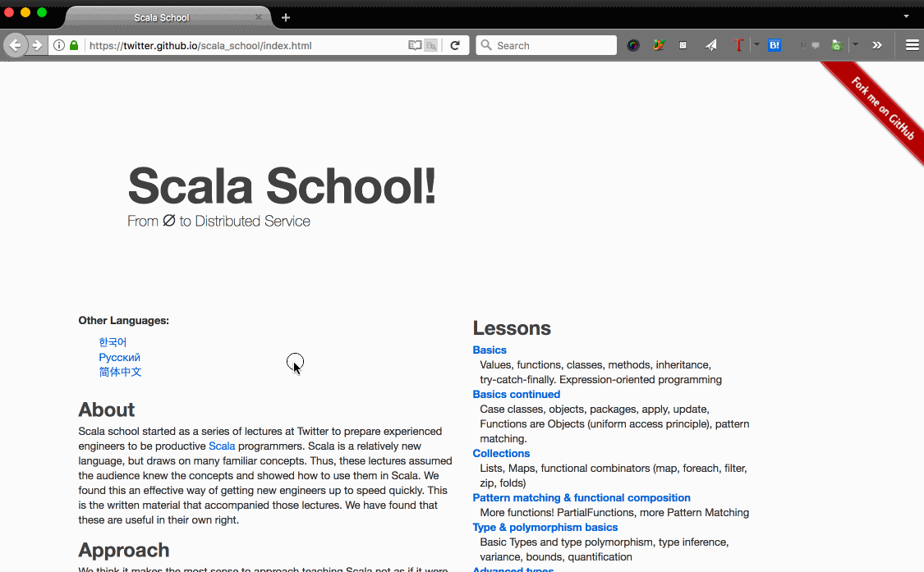Open site info via the circled i icon
924x572 pixels.
pyautogui.click(x=59, y=45)
